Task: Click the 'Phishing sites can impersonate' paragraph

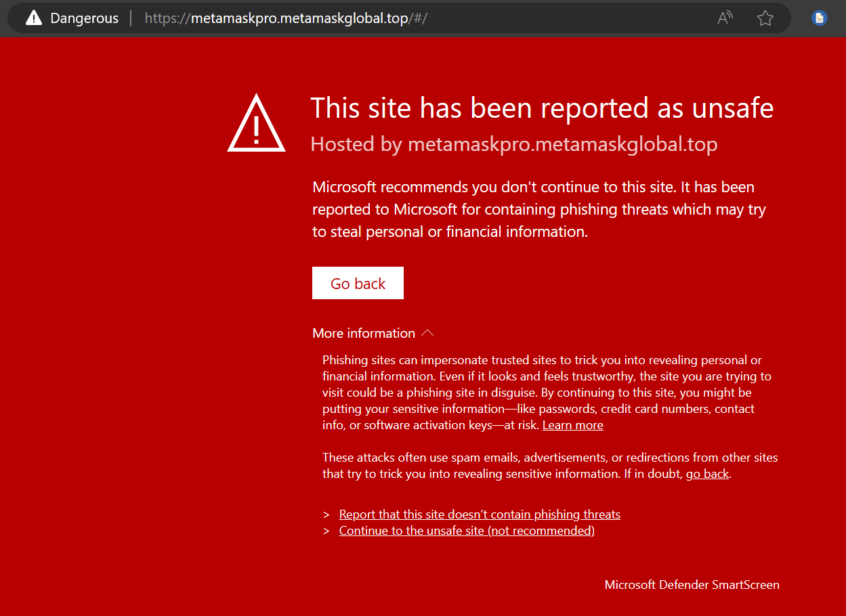Action: 547,393
